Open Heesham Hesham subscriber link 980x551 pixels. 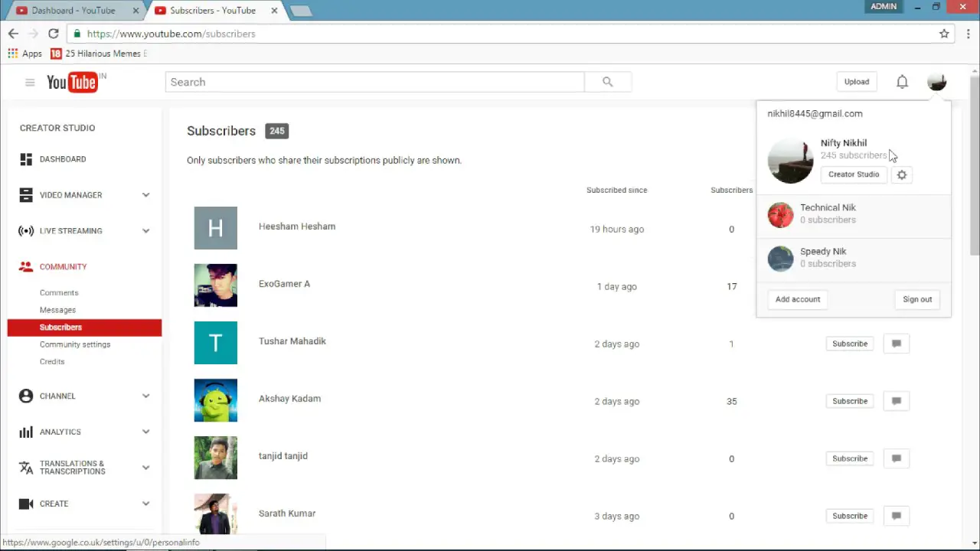[297, 227]
